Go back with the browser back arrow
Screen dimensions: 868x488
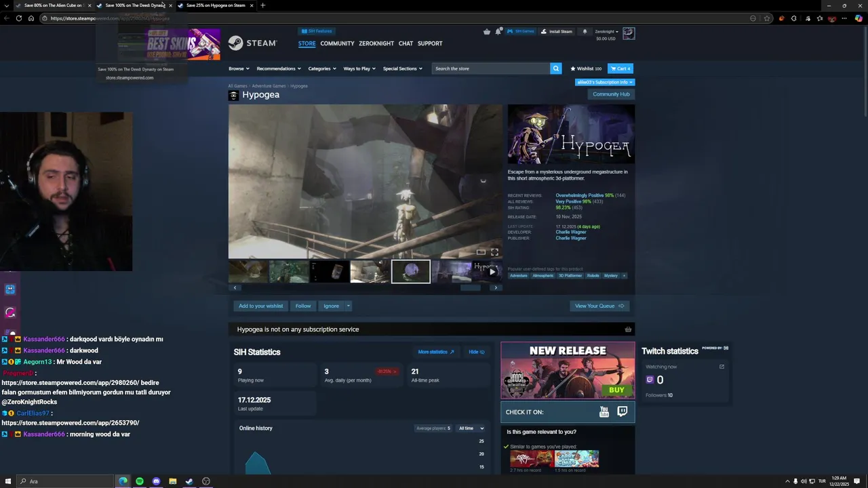[7, 18]
